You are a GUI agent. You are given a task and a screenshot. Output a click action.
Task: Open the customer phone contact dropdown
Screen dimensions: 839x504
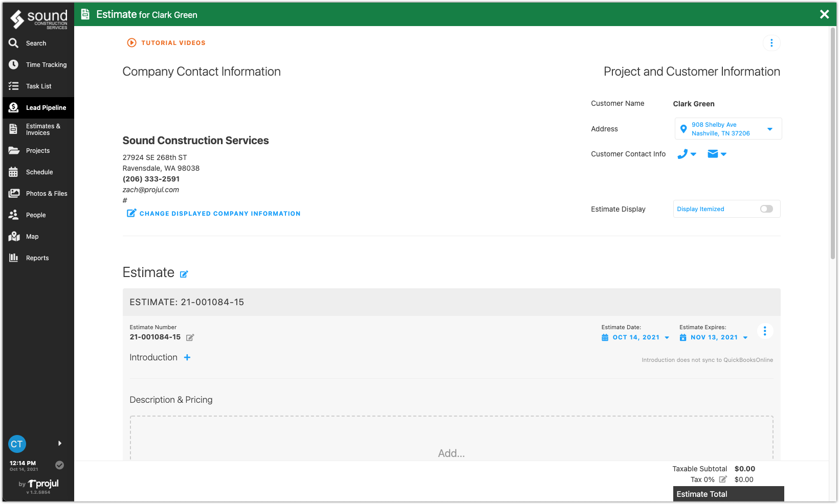click(x=694, y=154)
